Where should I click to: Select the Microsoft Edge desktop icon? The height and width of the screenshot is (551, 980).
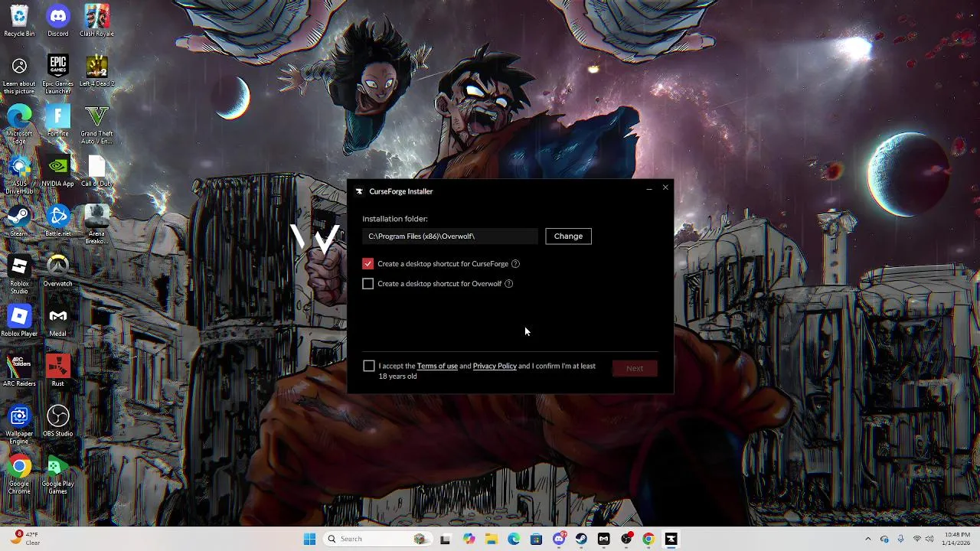[x=19, y=125]
